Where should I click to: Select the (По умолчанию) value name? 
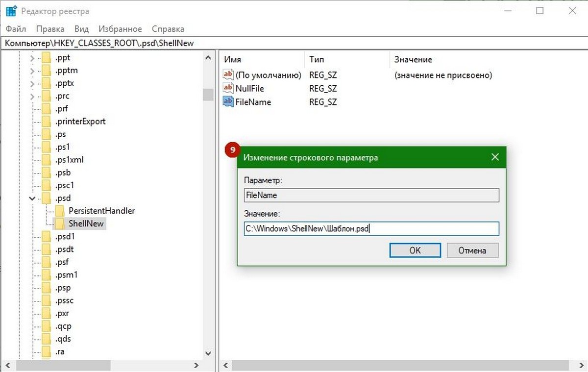pos(269,75)
